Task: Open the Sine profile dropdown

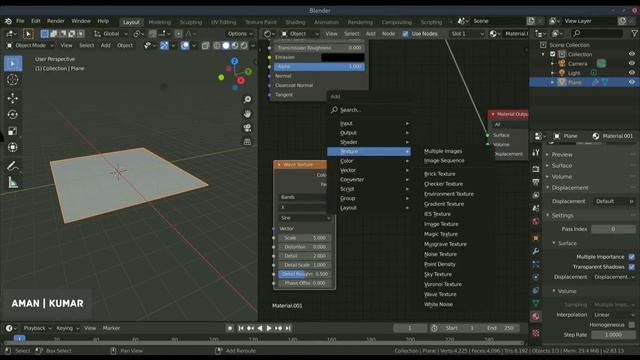Action: point(304,218)
